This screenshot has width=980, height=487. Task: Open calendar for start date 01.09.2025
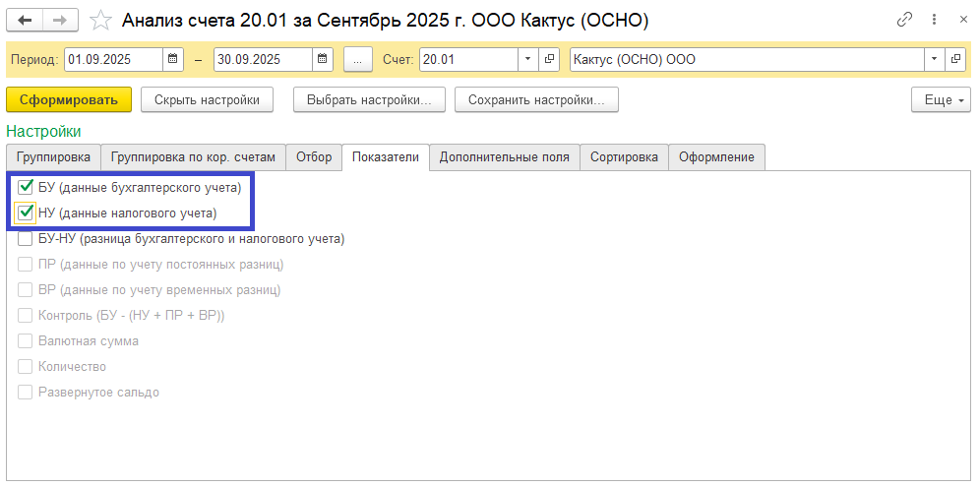click(172, 59)
